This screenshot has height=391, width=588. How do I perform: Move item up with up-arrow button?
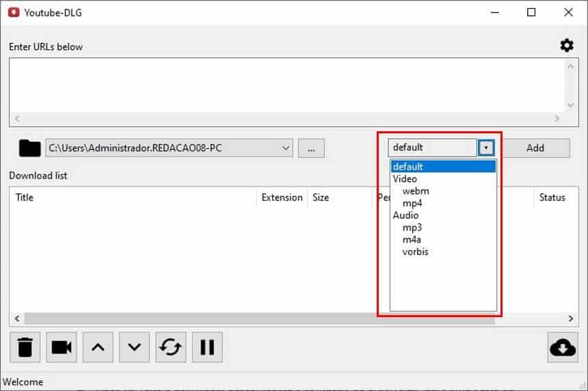point(98,347)
